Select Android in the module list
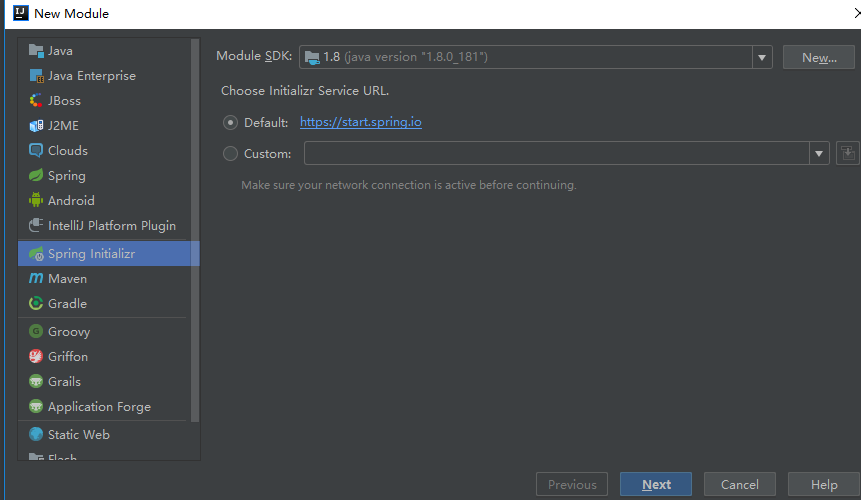 pos(104,200)
